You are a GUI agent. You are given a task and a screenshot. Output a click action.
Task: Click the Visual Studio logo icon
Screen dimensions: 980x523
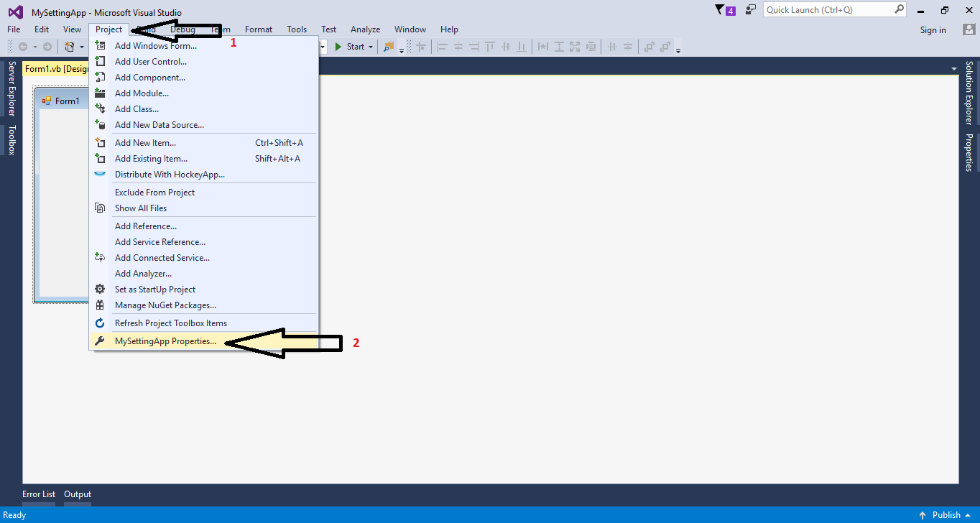click(x=14, y=11)
